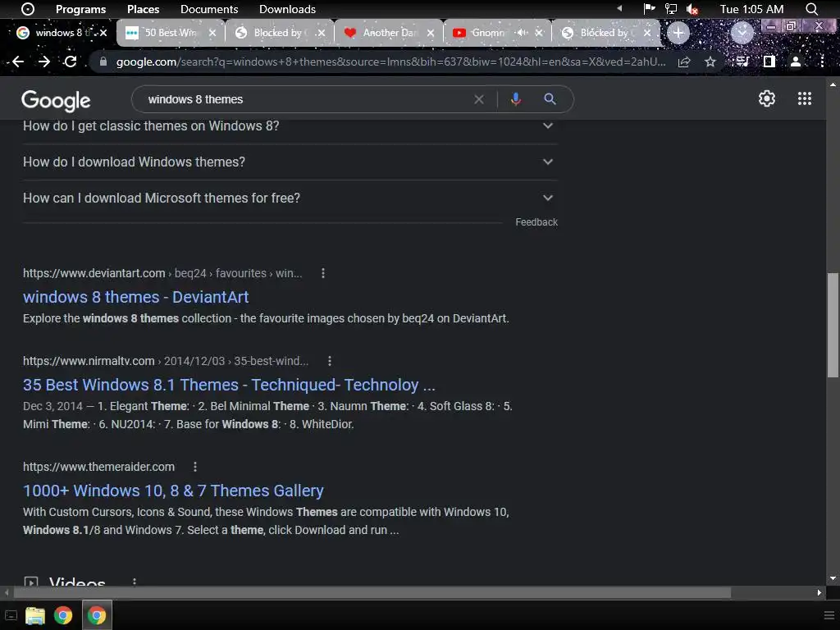The image size is (840, 630).
Task: Click the clock showing Tue 1:05 AM
Action: point(751,9)
